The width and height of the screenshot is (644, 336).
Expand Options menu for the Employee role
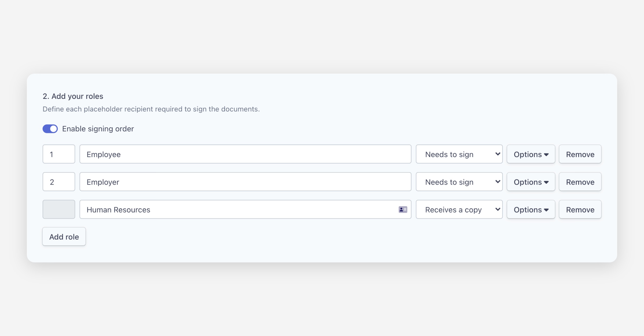coord(531,154)
